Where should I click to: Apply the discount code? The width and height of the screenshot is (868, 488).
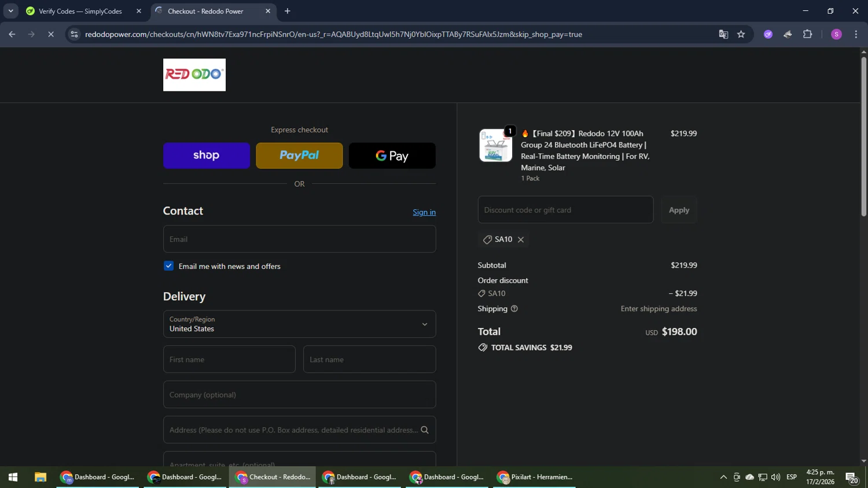679,210
